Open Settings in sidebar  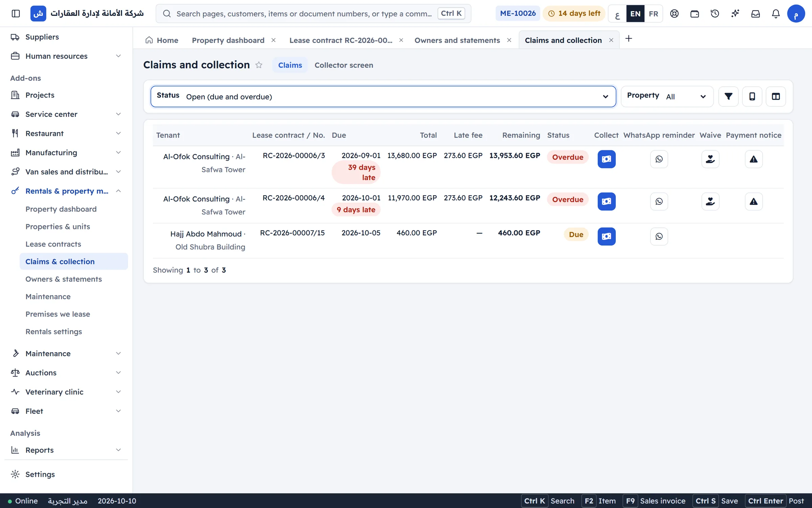[66, 474]
